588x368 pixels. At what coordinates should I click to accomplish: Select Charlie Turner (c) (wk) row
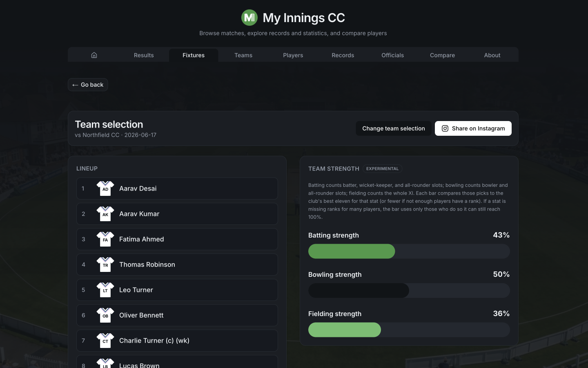(177, 341)
